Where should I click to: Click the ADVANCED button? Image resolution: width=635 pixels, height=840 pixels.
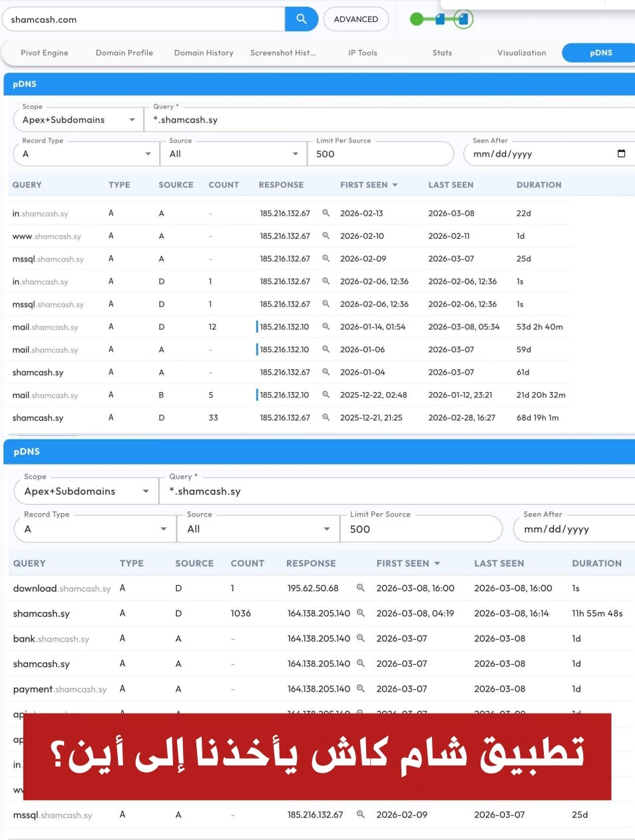pyautogui.click(x=356, y=19)
